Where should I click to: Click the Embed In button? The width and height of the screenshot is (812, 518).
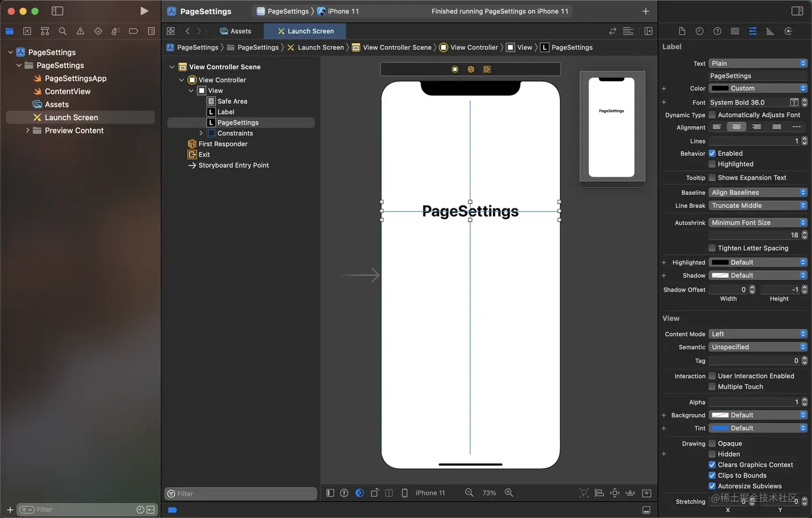(647, 493)
